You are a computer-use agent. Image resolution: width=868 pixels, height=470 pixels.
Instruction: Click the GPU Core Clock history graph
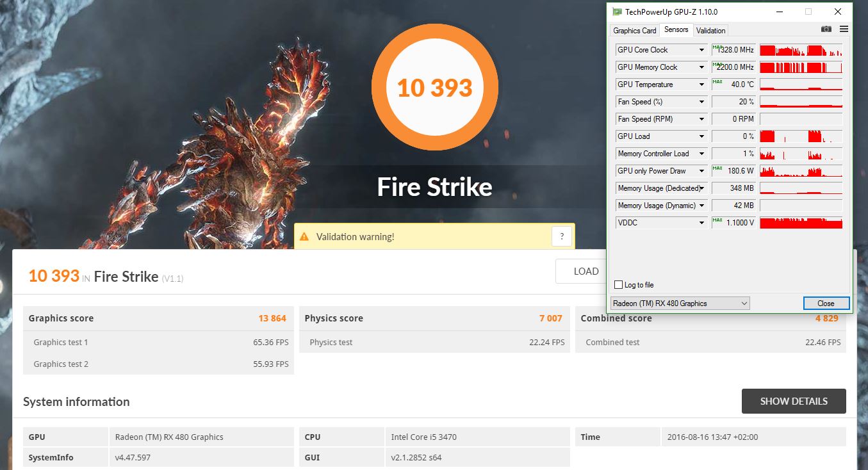[x=801, y=50]
